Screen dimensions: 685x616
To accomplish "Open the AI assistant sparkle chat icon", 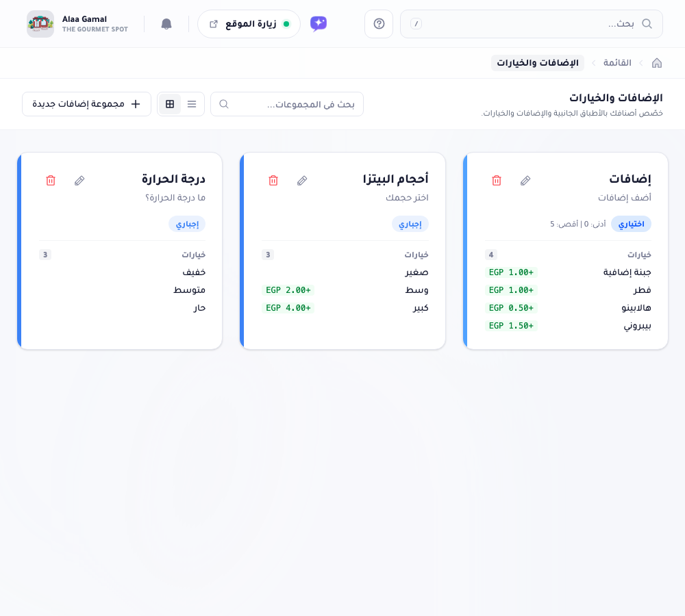I will 319,23.
